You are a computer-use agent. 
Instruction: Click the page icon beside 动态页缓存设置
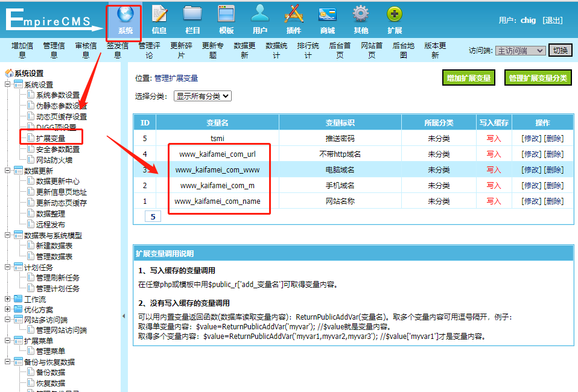click(x=31, y=116)
